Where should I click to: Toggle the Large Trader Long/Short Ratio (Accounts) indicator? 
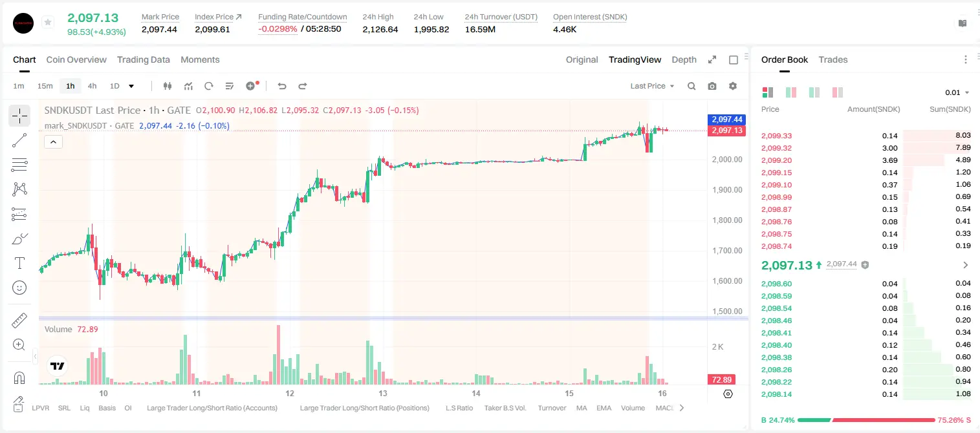coord(212,408)
